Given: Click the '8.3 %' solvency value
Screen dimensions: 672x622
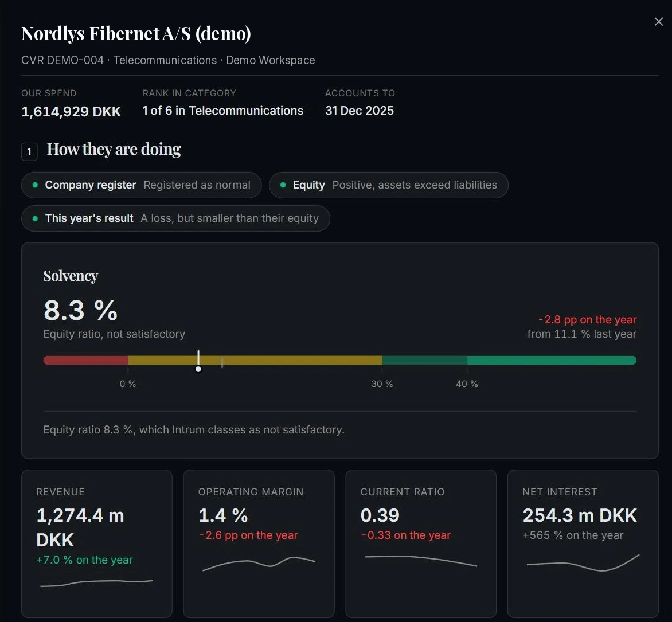Looking at the screenshot, I should 81,310.
